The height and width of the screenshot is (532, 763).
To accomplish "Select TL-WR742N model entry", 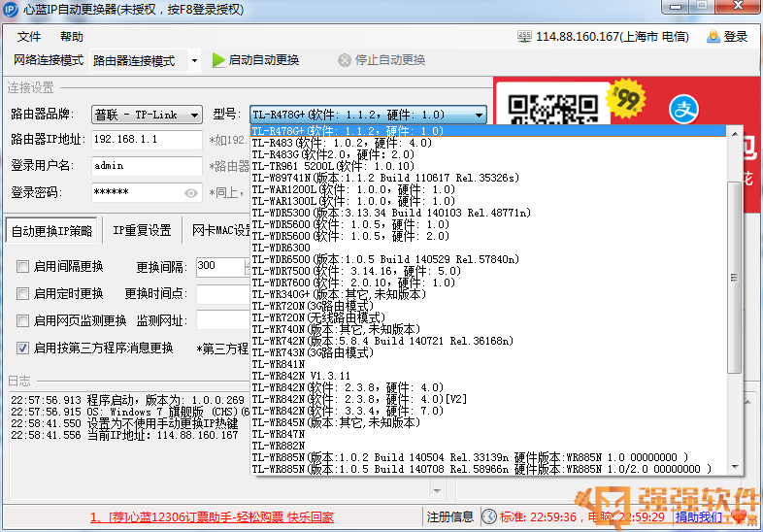I will pos(488,341).
